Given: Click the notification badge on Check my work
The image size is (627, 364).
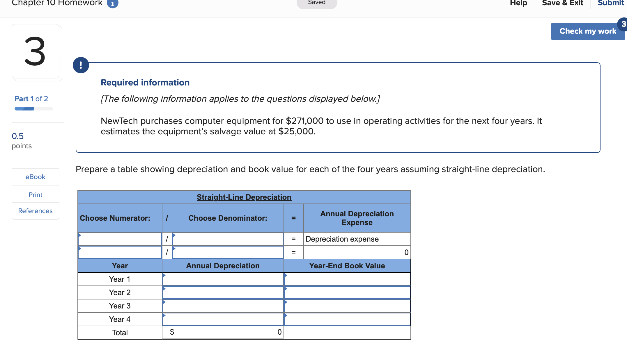Looking at the screenshot, I should point(623,24).
